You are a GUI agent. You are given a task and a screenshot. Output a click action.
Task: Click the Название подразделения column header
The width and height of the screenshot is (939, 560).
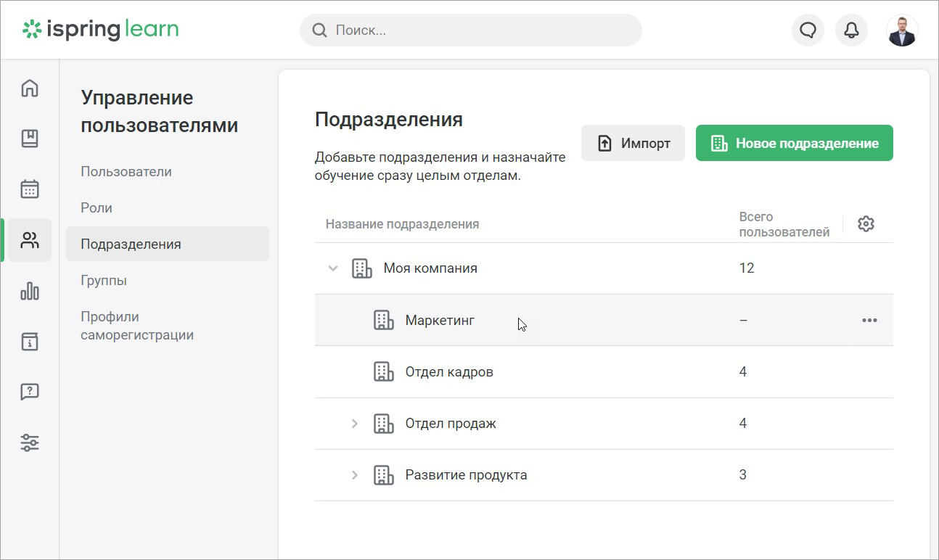402,224
